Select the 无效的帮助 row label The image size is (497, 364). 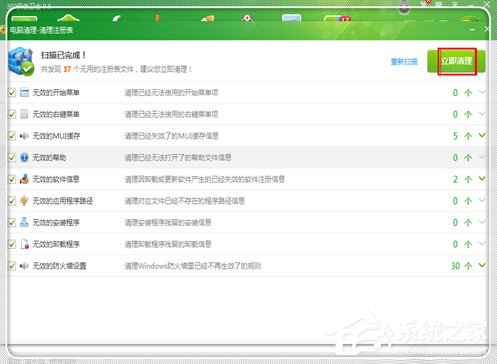49,157
